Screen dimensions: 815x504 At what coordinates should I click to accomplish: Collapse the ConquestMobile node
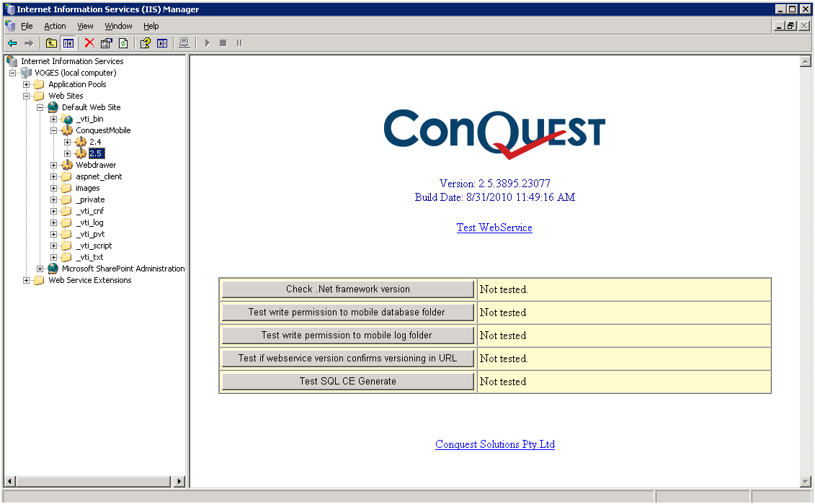(53, 130)
